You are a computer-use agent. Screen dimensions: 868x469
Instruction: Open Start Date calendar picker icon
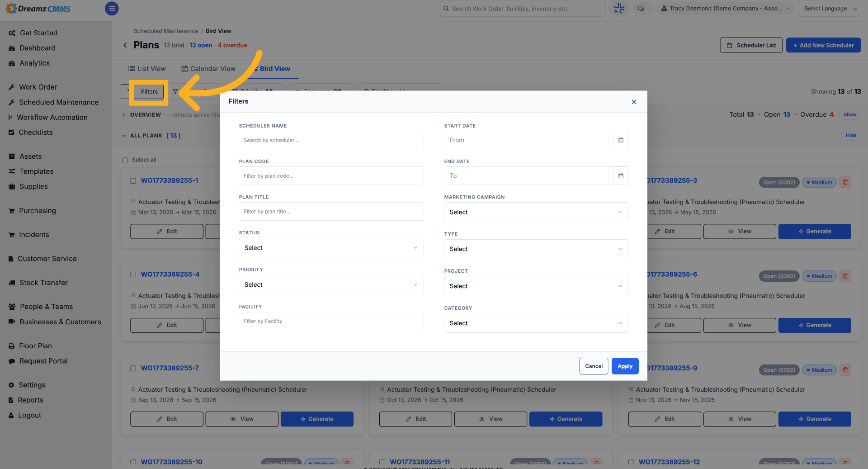pos(621,140)
